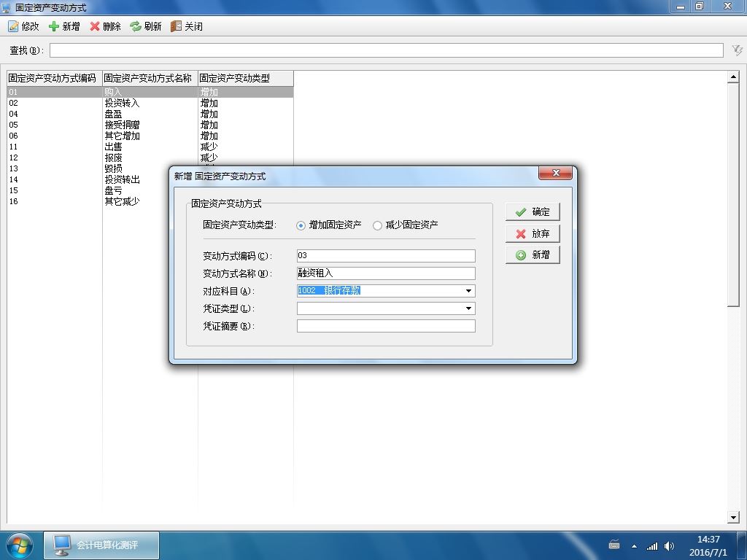Viewport: 747px width, 560px height.
Task: Click the 会计电算化测评 taskbar item
Action: click(101, 545)
